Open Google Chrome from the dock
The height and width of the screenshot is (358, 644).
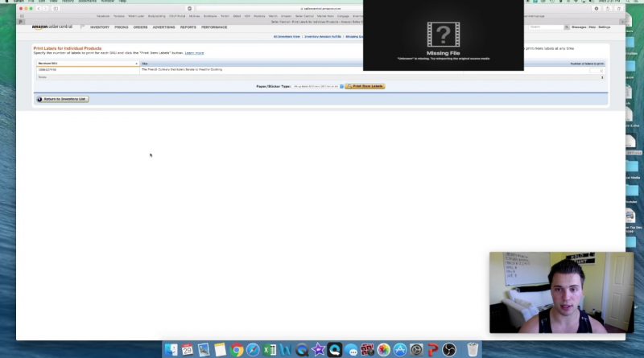(x=237, y=350)
